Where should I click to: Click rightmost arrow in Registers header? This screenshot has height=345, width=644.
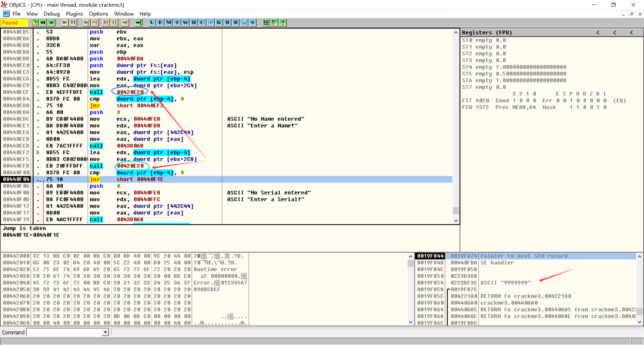[x=631, y=32]
